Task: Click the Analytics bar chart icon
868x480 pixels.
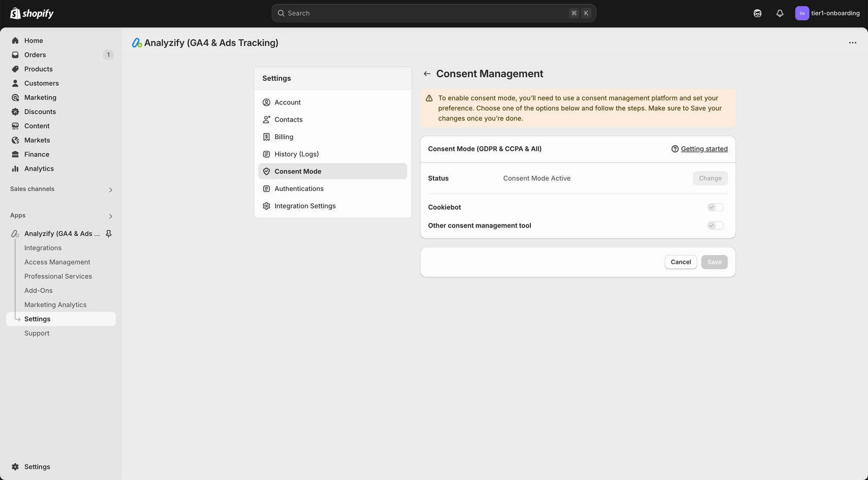Action: (15, 169)
